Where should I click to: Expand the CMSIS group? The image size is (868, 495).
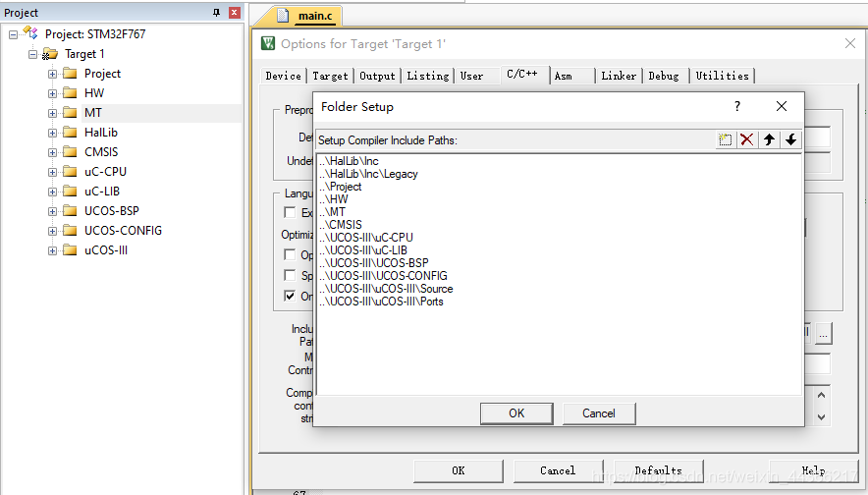point(53,152)
